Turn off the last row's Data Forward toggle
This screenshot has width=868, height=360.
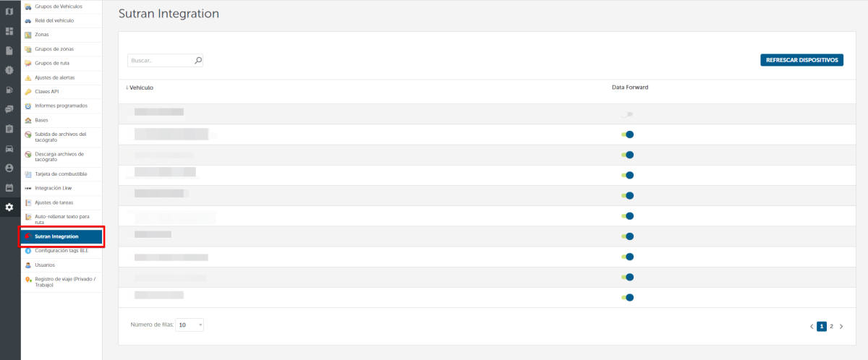click(627, 297)
